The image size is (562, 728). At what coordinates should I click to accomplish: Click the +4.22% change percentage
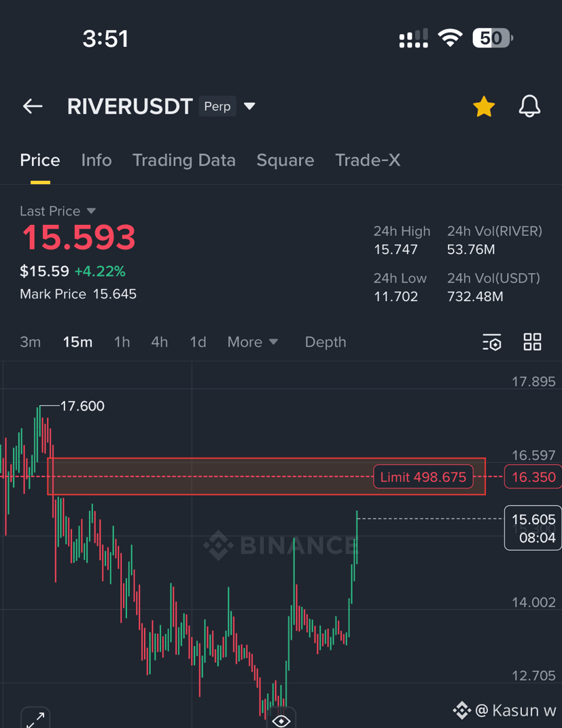101,271
